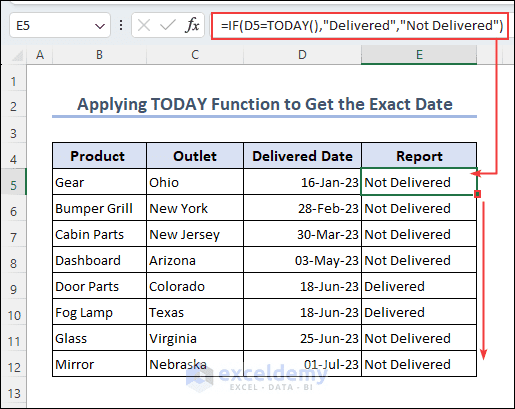Click the 'Dashboard' cell
515x409 pixels.
(x=99, y=260)
